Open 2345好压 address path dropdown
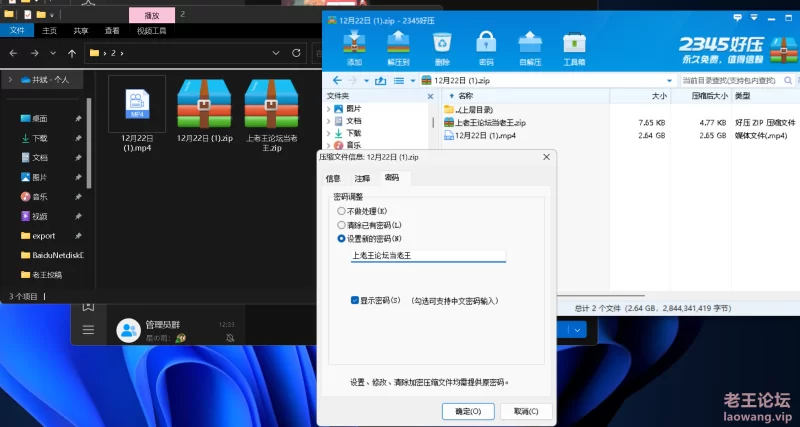The width and height of the screenshot is (800, 427). pyautogui.click(x=669, y=81)
